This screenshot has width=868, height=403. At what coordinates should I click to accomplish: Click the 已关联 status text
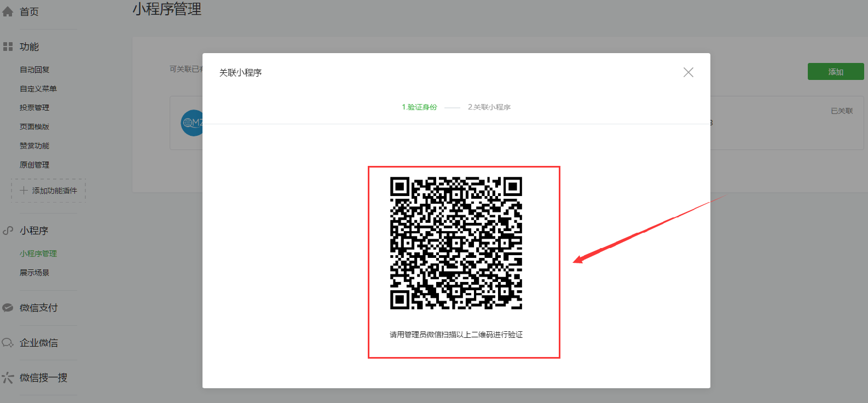pyautogui.click(x=842, y=111)
